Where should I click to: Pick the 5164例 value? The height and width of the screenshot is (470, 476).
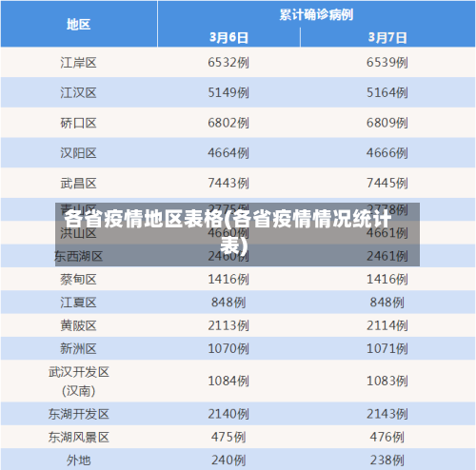(x=387, y=92)
